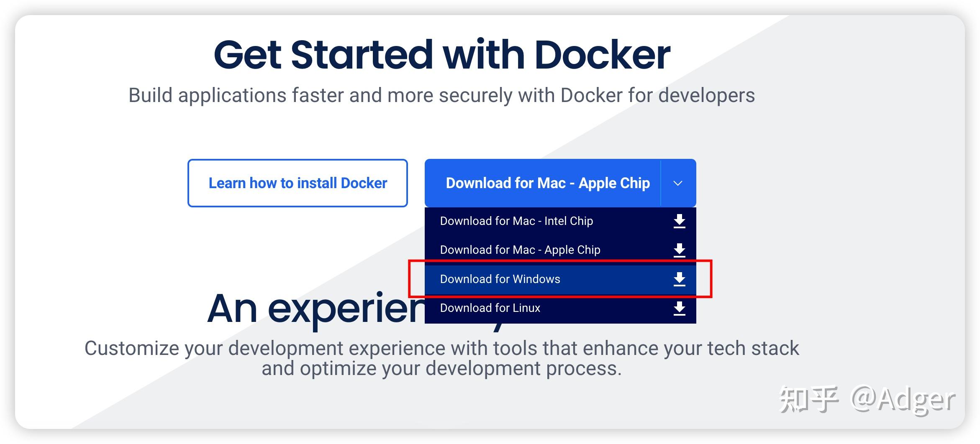Choose Download for Mac - Apple Chip menu entry
Screen dimensions: 980x444
(x=560, y=250)
